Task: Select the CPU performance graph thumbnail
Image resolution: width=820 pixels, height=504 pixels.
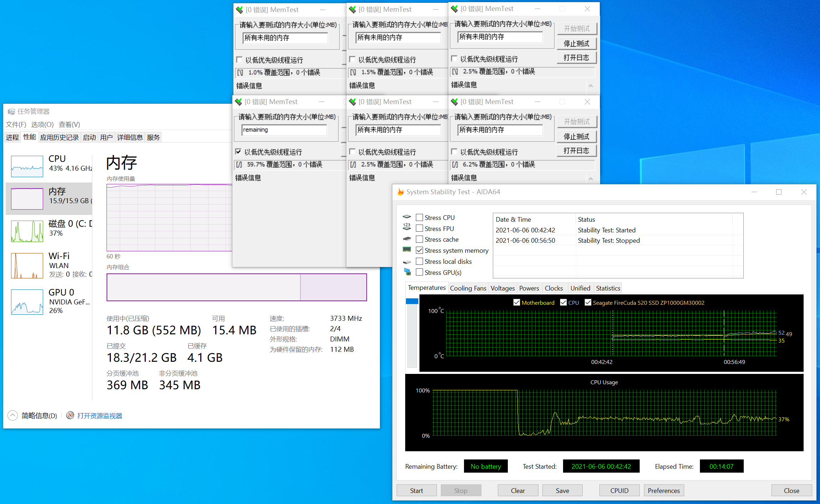Action: tap(27, 166)
